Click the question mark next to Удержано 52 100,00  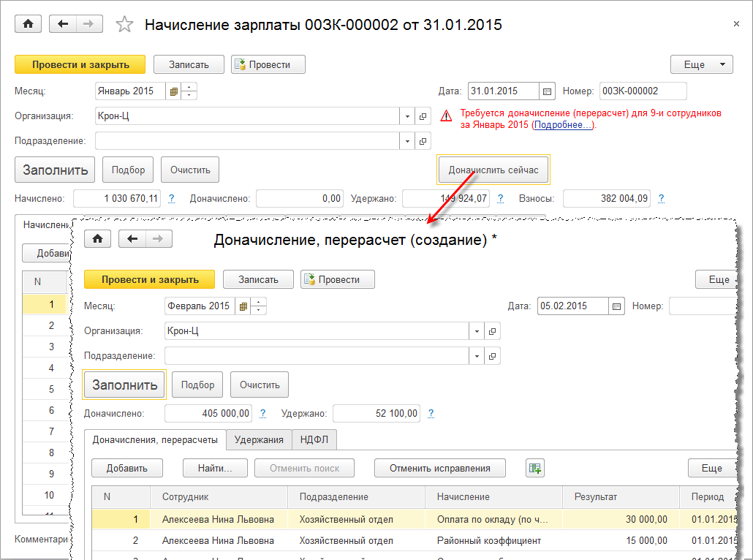431,413
